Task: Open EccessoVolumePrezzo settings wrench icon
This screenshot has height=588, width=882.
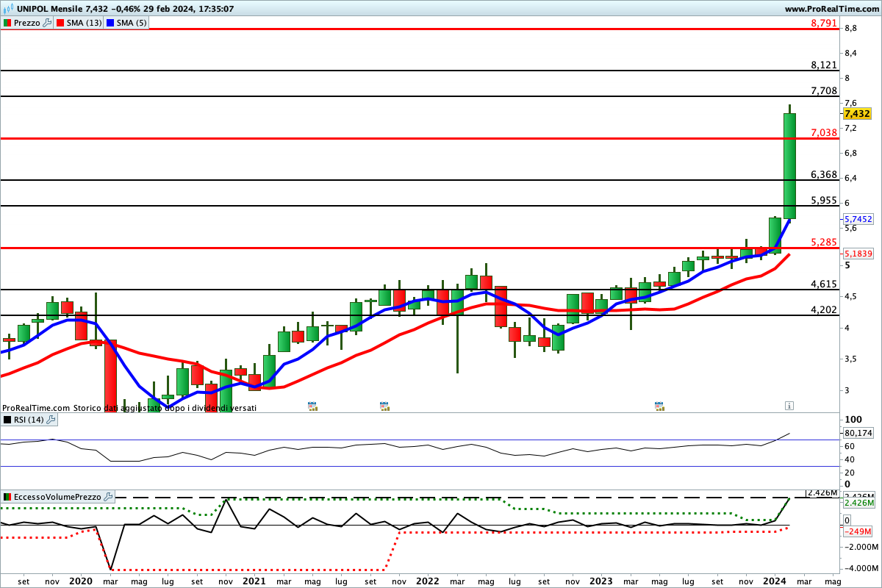Action: pyautogui.click(x=109, y=497)
